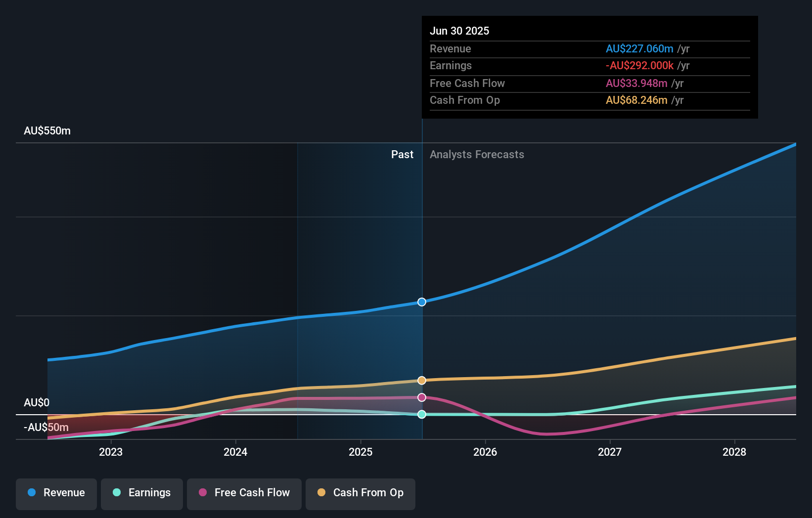Select the Past section label

[x=402, y=154]
